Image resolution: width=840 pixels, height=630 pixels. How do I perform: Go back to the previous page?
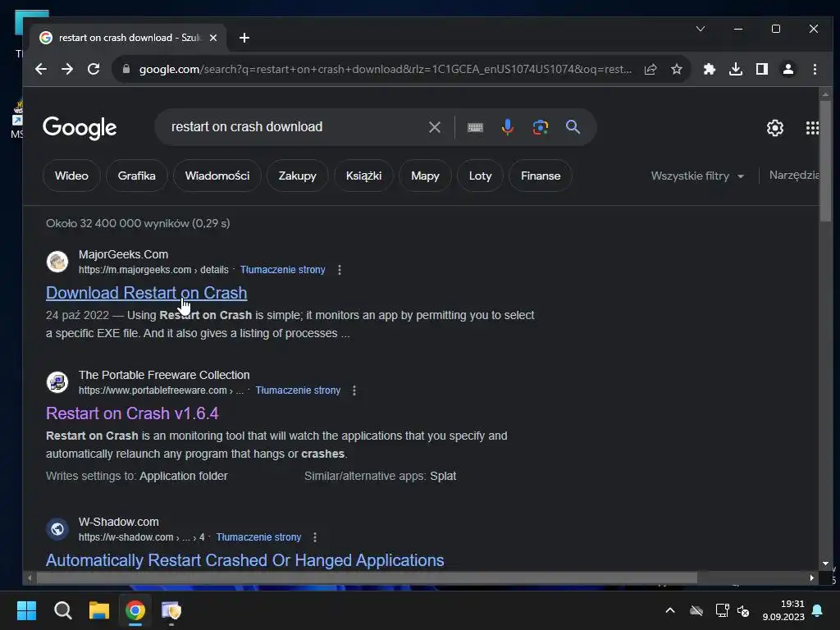click(x=41, y=69)
